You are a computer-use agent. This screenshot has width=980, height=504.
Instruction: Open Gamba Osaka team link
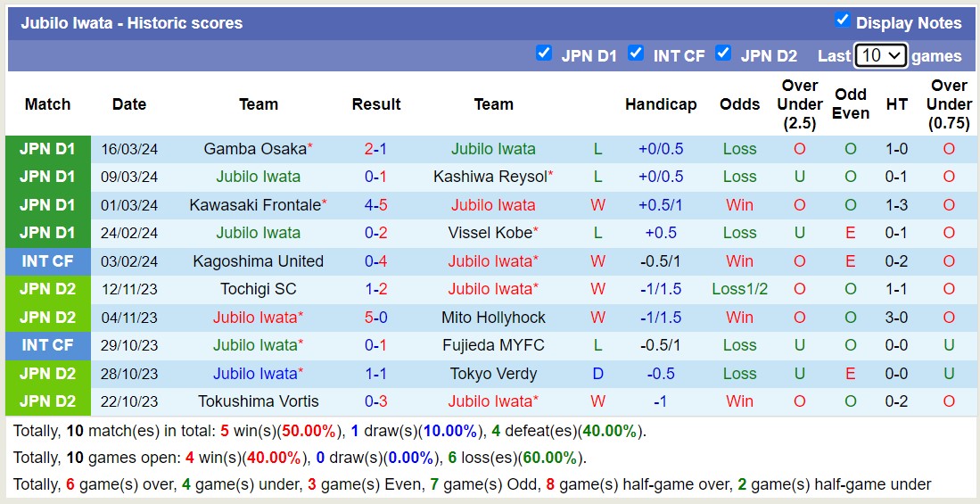254,149
